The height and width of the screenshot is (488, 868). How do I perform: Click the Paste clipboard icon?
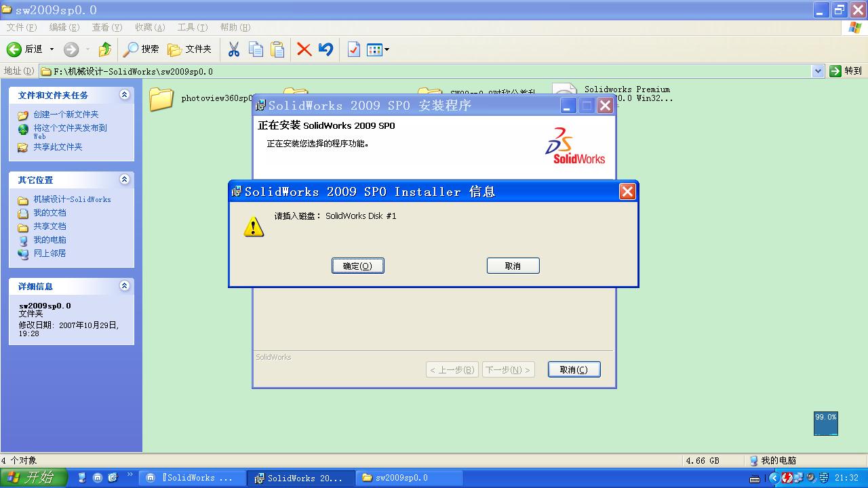(x=277, y=49)
